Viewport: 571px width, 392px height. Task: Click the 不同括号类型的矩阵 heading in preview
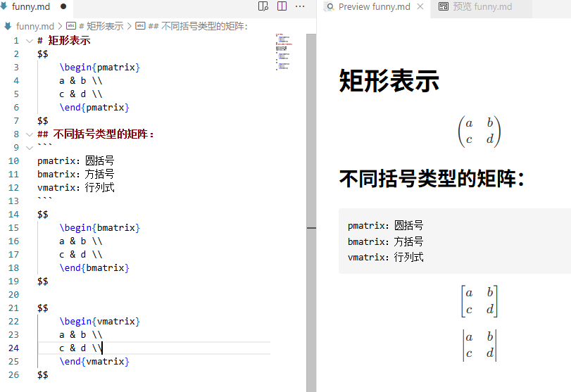[432, 179]
